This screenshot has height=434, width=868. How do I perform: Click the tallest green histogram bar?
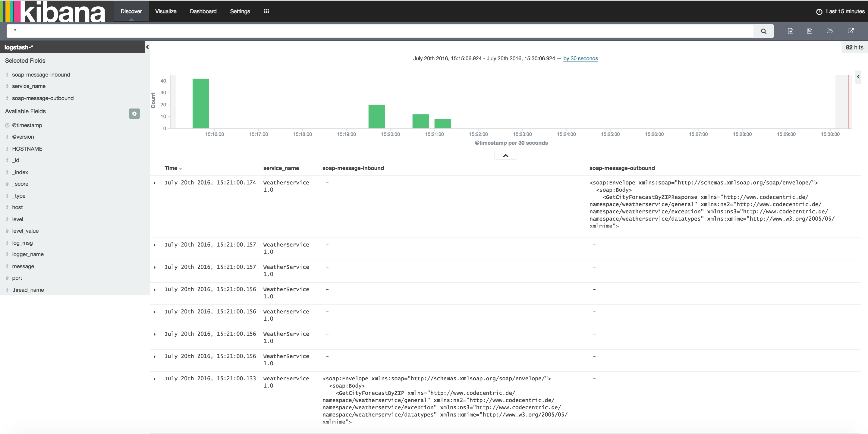200,103
